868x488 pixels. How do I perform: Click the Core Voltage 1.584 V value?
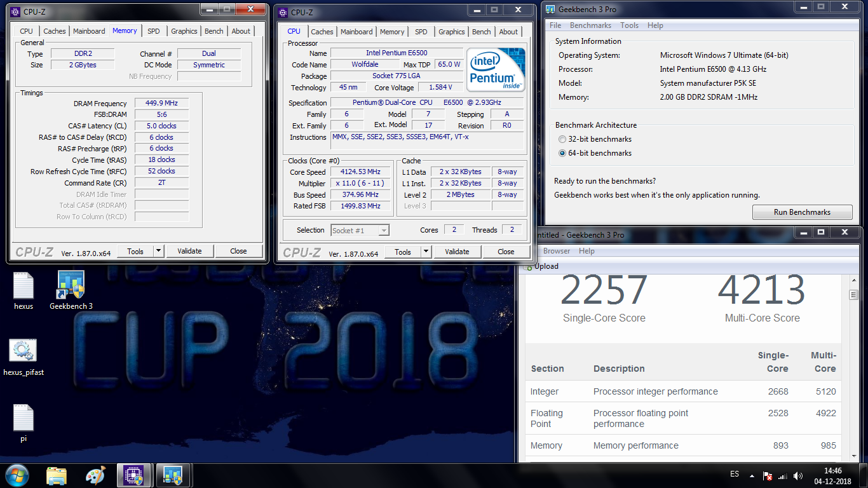click(x=440, y=88)
